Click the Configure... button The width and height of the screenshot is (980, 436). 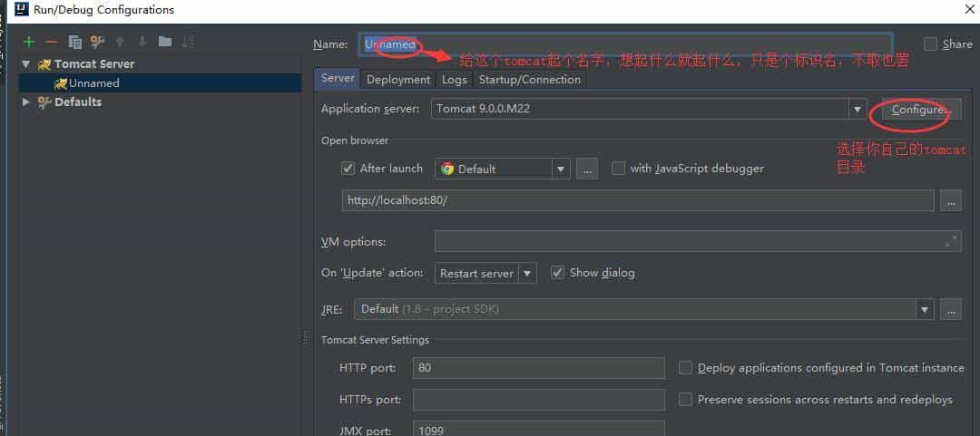coord(921,110)
